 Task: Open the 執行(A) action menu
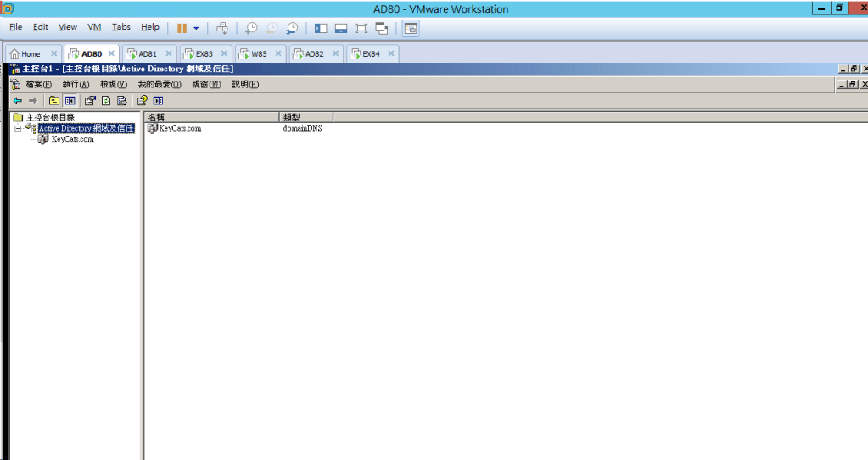[76, 85]
